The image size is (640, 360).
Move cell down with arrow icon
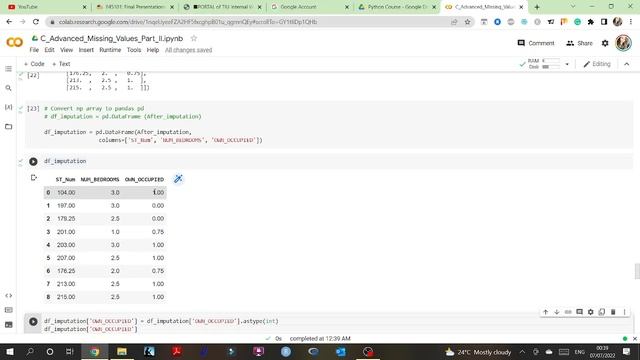(557, 312)
